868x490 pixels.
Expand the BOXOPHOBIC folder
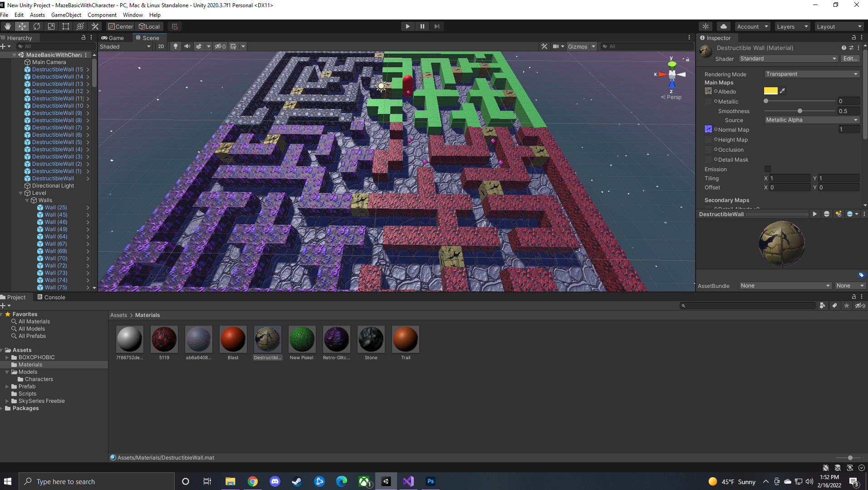[x=7, y=357]
